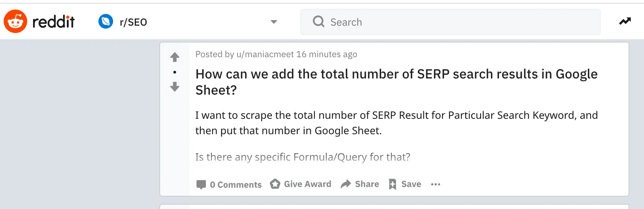
Task: Click the Reddit snoo logo icon
Action: 15,21
